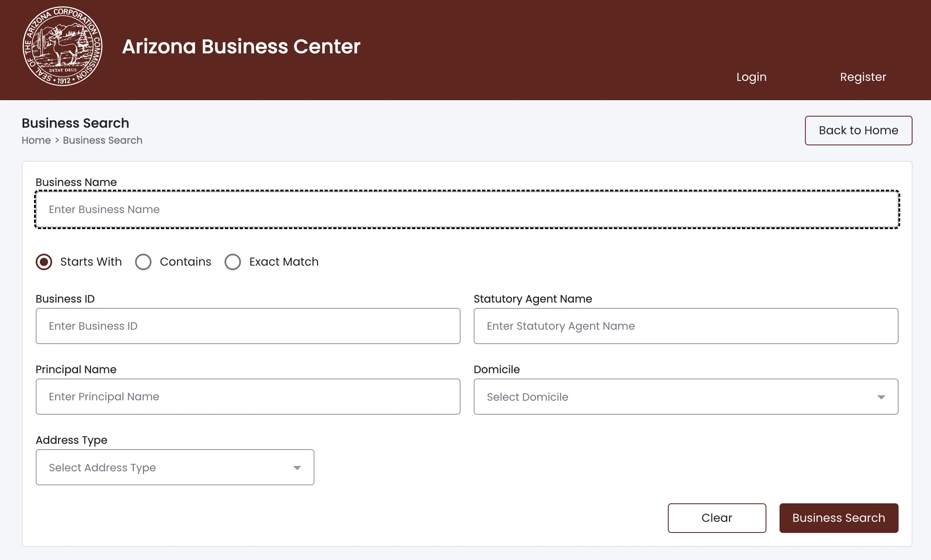Expand the Domicile dropdown arrow

pos(881,397)
